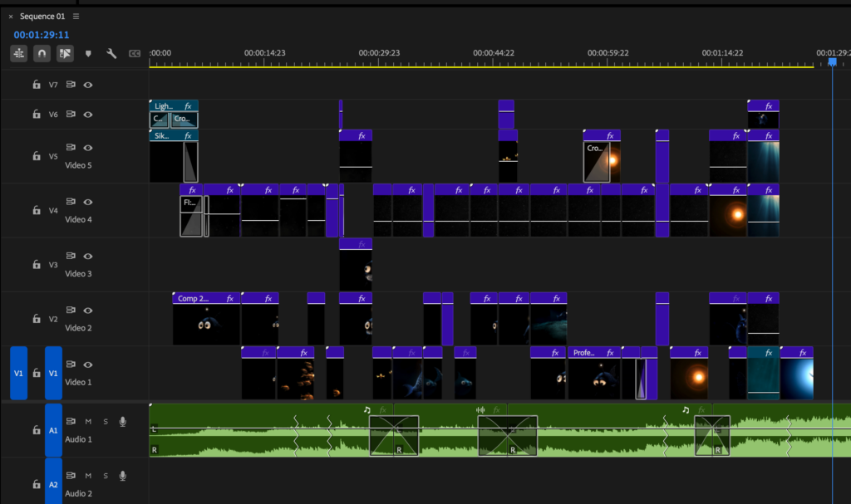Toggle Video 2 track output eye
851x504 pixels.
[x=87, y=311]
